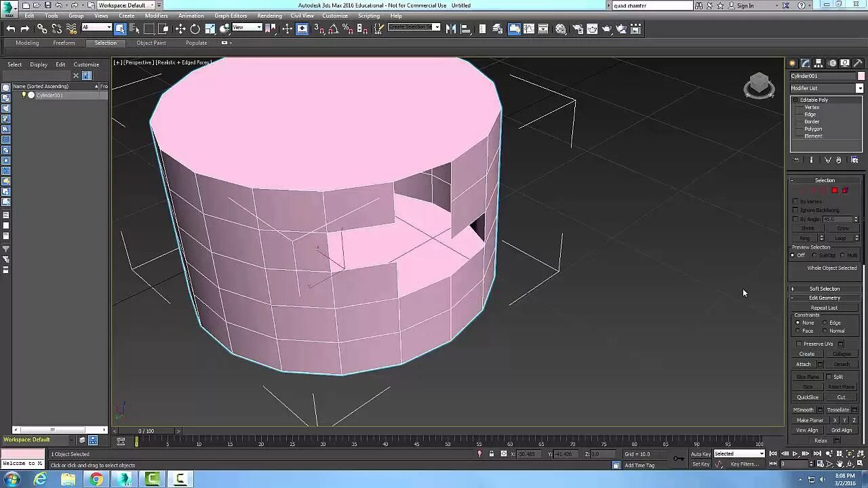Choose Normal constraint radio button

[x=825, y=331]
